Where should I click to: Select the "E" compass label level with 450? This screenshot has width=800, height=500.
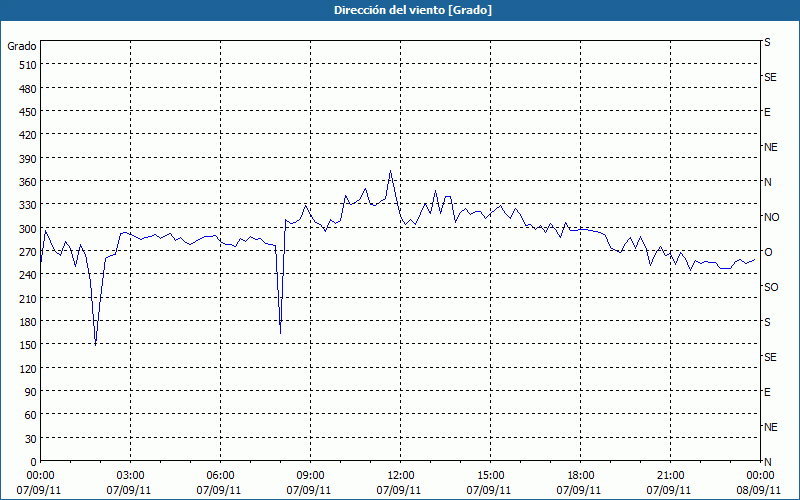click(767, 112)
